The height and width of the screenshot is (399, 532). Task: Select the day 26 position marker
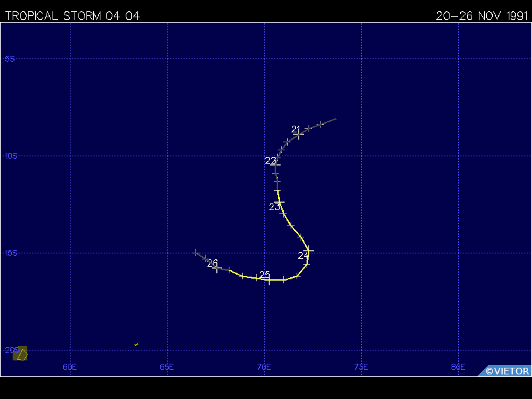point(216,268)
